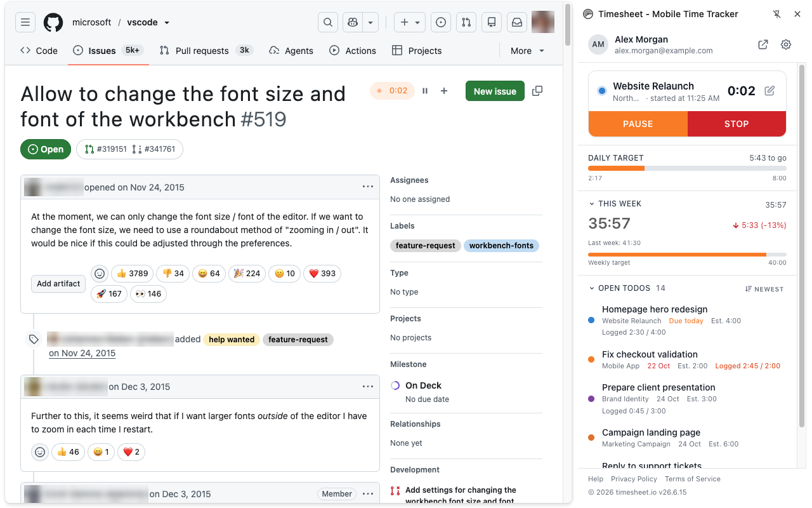812x508 pixels.
Task: Edit the Website Relaunch timer entry
Action: click(x=769, y=91)
